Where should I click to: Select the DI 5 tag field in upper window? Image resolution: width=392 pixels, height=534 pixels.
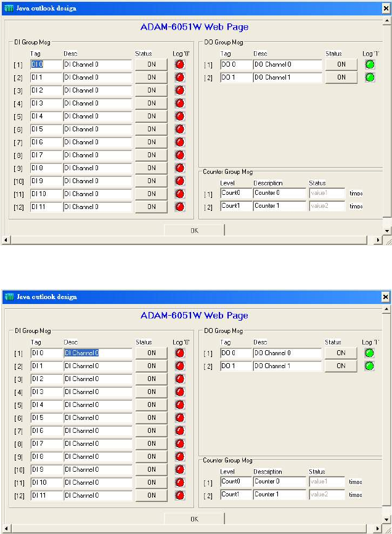[x=46, y=129]
